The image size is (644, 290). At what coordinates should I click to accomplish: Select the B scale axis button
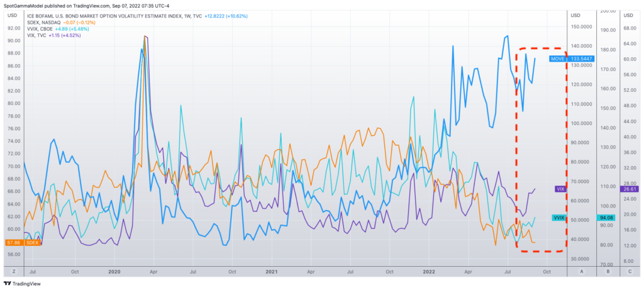(x=608, y=272)
